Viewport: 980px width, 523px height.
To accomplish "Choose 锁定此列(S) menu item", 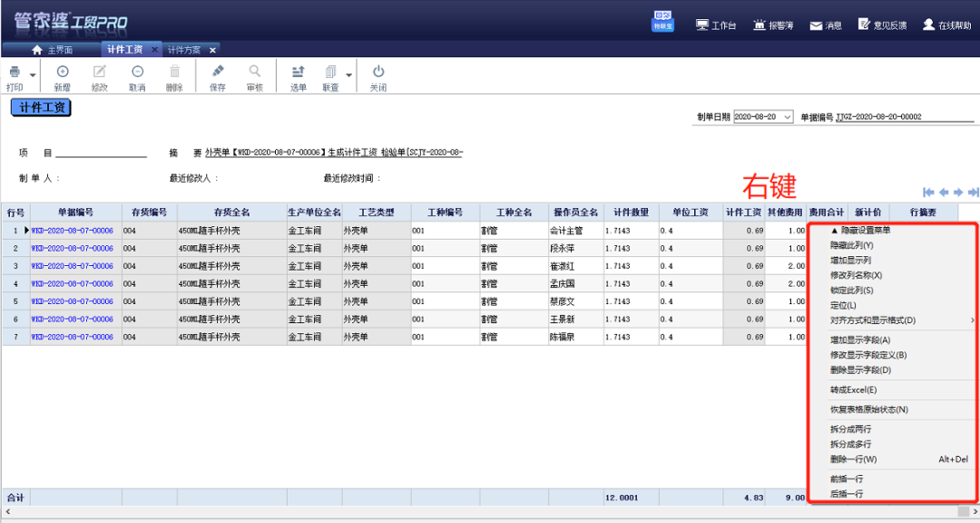I will [851, 291].
